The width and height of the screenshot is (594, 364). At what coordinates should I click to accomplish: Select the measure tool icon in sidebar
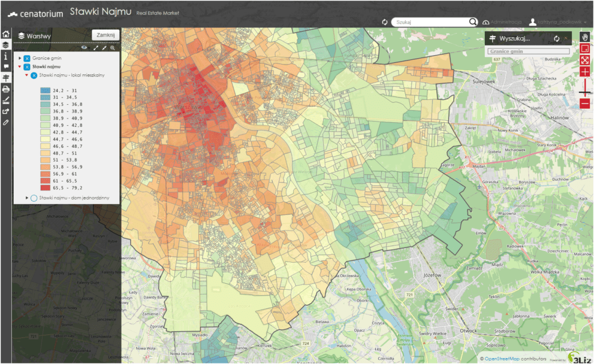coord(6,100)
